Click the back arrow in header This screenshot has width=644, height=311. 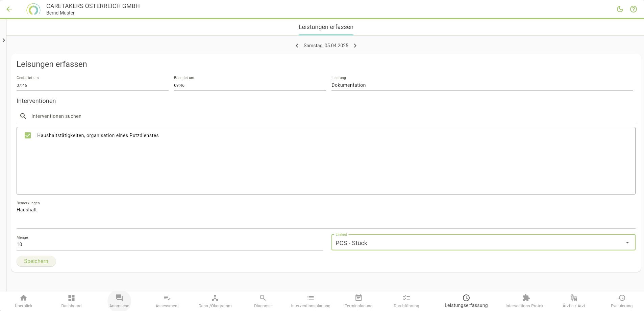point(9,9)
